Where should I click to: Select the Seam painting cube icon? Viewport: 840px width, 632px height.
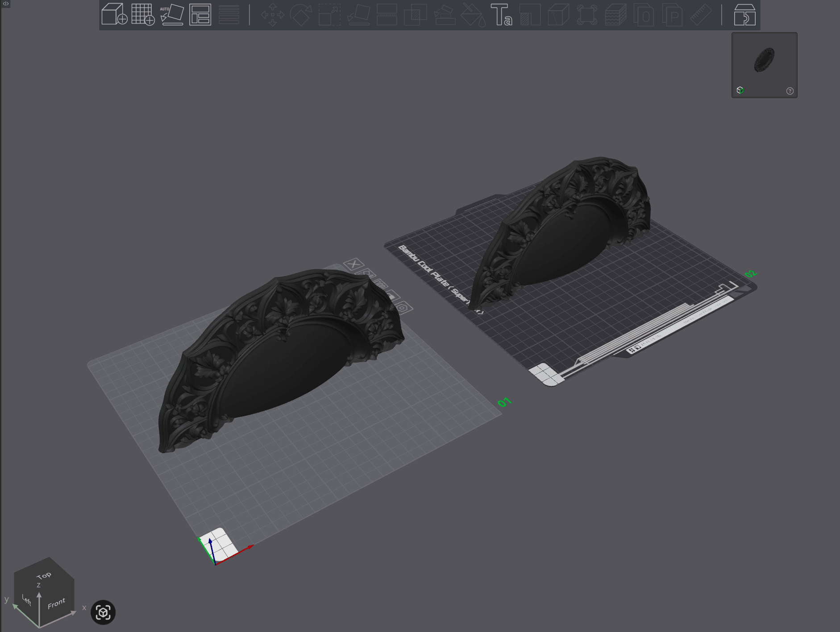(x=558, y=14)
